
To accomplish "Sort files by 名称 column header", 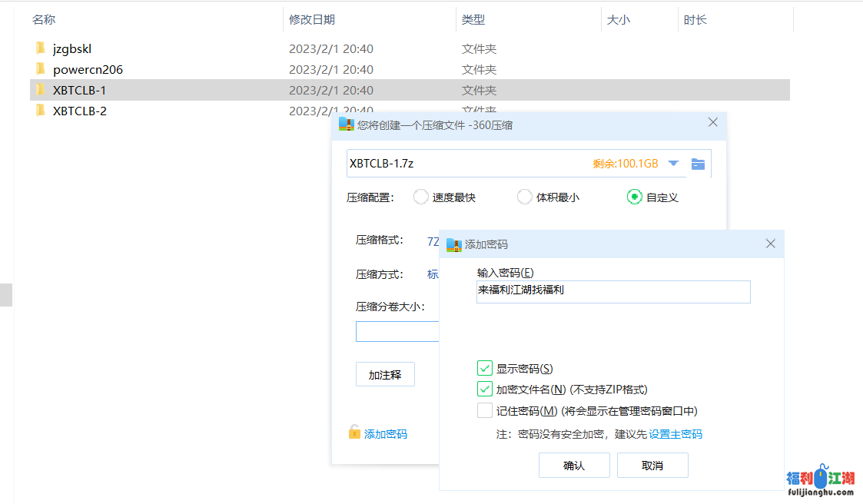I will 44,20.
